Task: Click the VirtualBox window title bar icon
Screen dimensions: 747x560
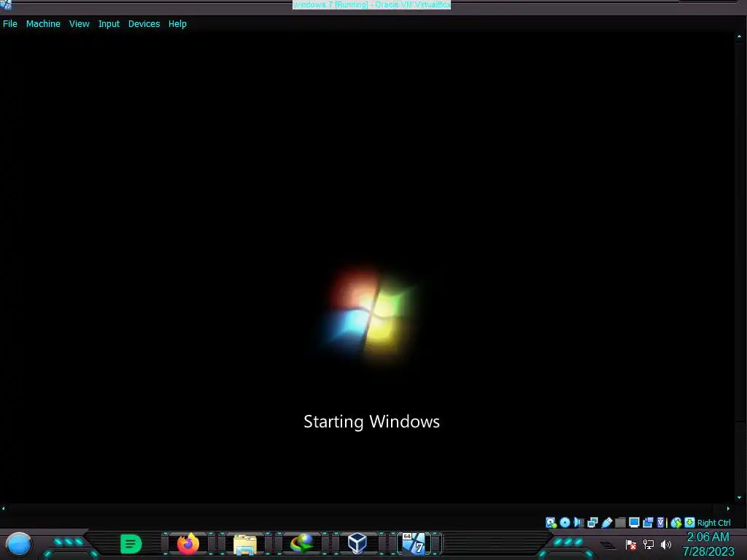Action: click(x=5, y=5)
